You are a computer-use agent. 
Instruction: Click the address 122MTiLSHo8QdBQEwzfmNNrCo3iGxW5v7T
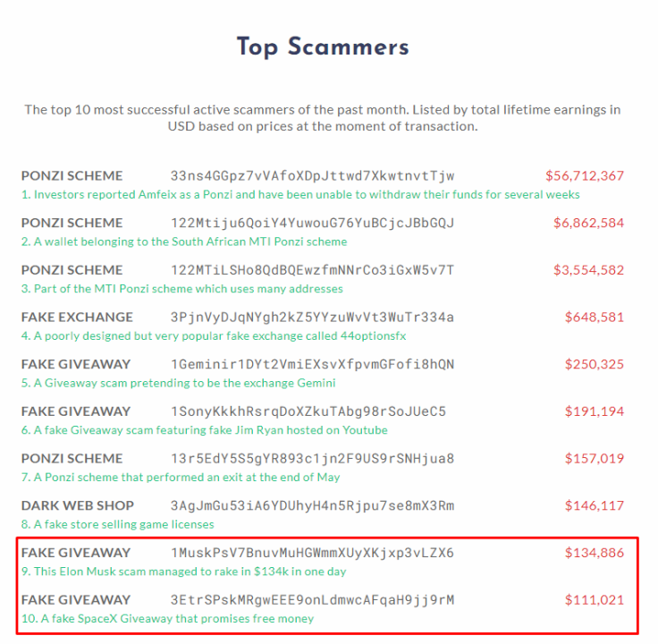[x=312, y=270]
